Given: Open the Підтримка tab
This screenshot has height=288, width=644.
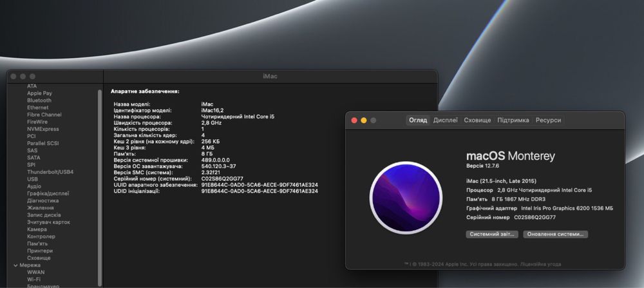Looking at the screenshot, I should coord(513,120).
